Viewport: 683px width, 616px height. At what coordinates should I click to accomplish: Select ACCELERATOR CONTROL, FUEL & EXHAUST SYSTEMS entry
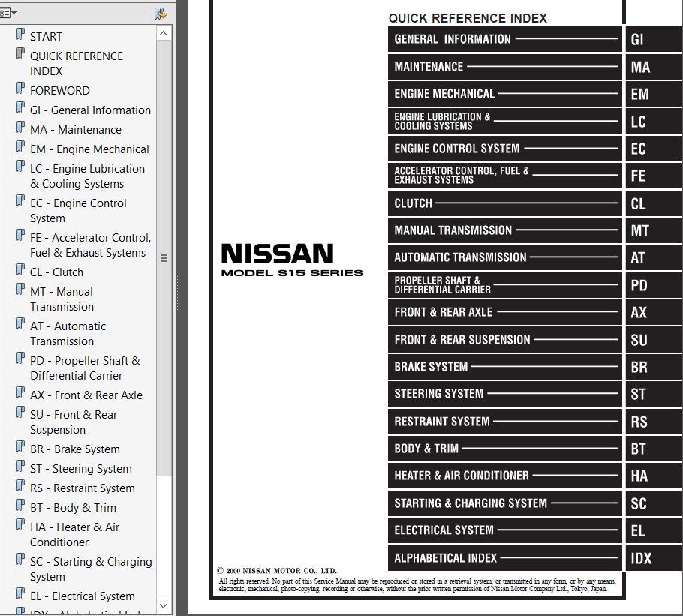coord(505,176)
